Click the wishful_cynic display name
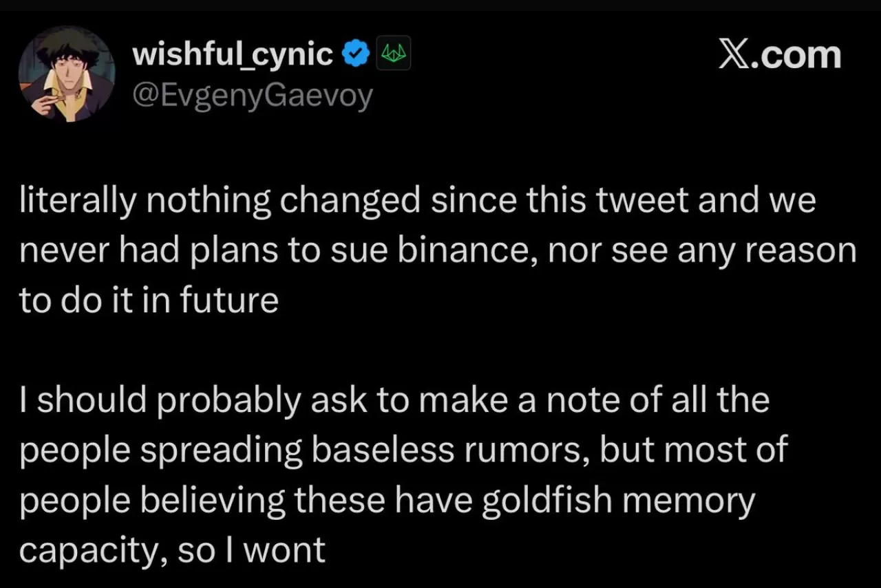881x588 pixels. pos(233,54)
